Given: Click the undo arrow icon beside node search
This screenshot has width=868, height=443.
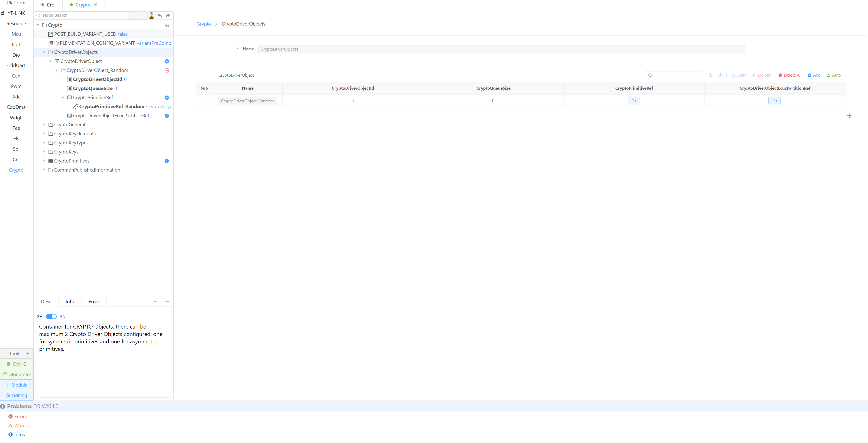Looking at the screenshot, I should pos(160,15).
